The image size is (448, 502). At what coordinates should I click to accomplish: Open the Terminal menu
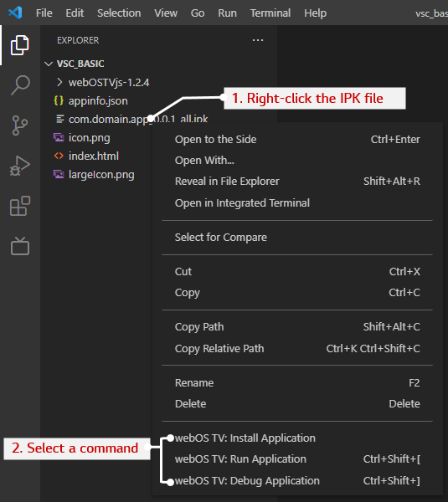click(x=270, y=13)
